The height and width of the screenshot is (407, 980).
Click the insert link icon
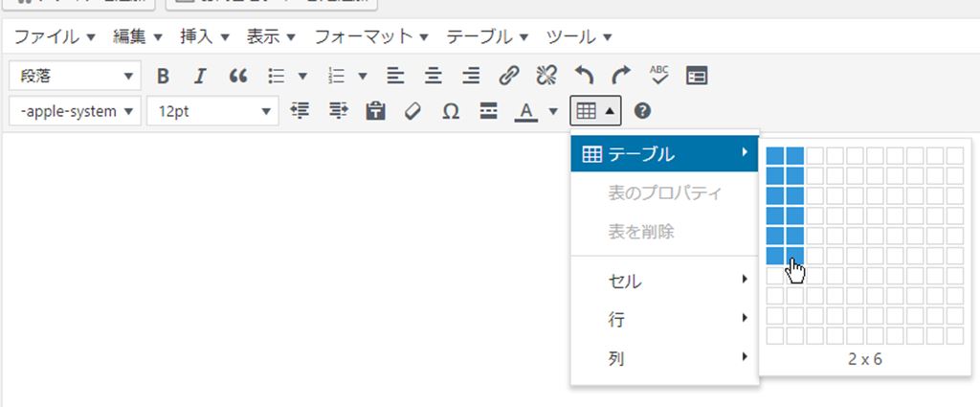click(509, 76)
